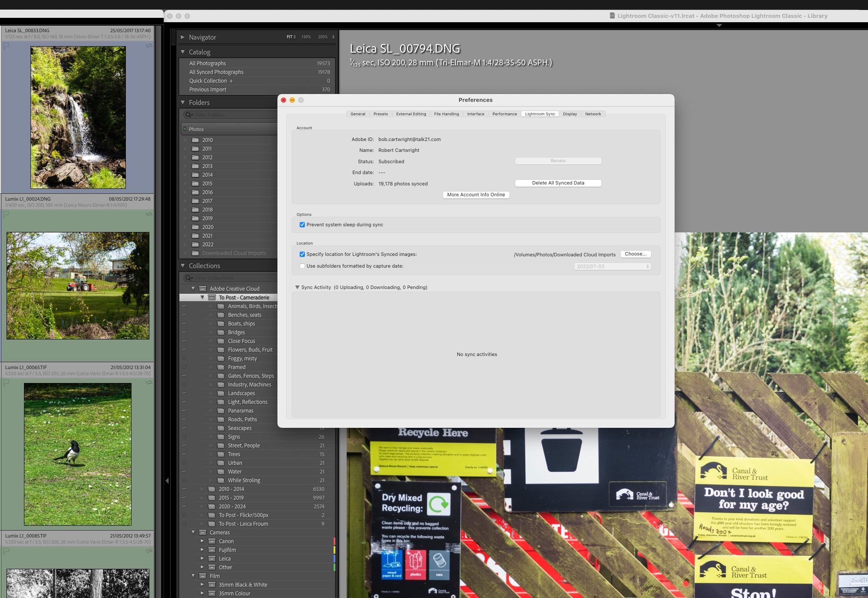Toggle sync for 2010 - 2014 collection
Image resolution: width=868 pixels, height=598 pixels.
[x=184, y=489]
